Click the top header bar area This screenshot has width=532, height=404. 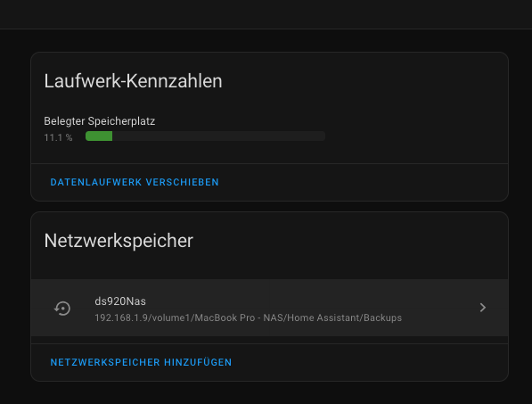click(x=266, y=14)
